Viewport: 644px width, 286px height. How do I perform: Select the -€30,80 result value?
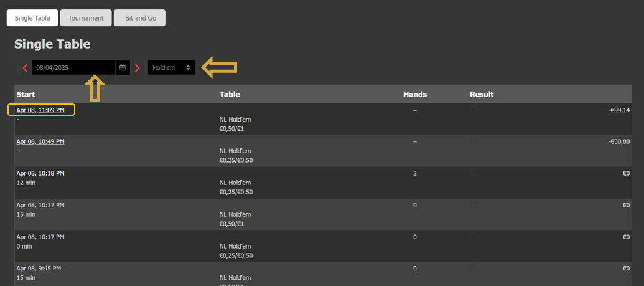619,141
